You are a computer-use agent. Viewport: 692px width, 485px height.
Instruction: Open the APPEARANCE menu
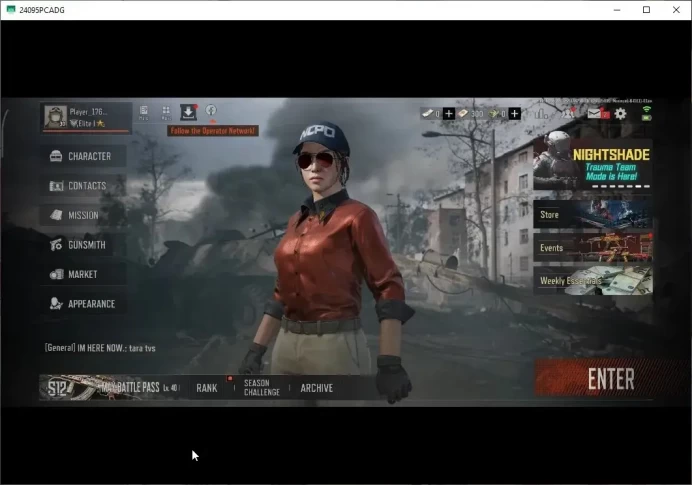[83, 304]
